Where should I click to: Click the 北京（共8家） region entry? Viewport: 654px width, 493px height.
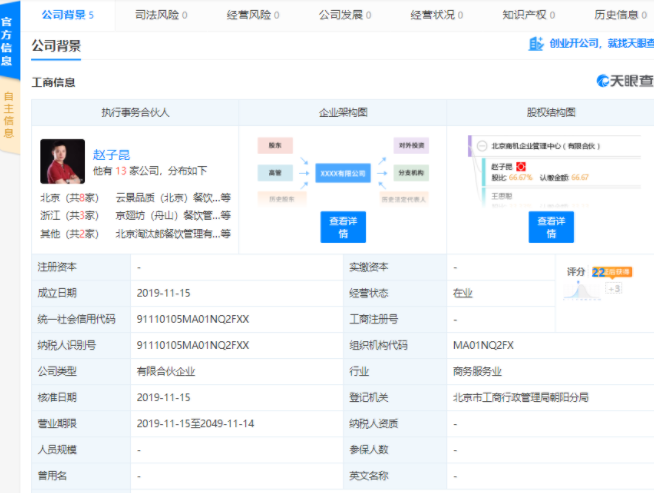coord(69,198)
